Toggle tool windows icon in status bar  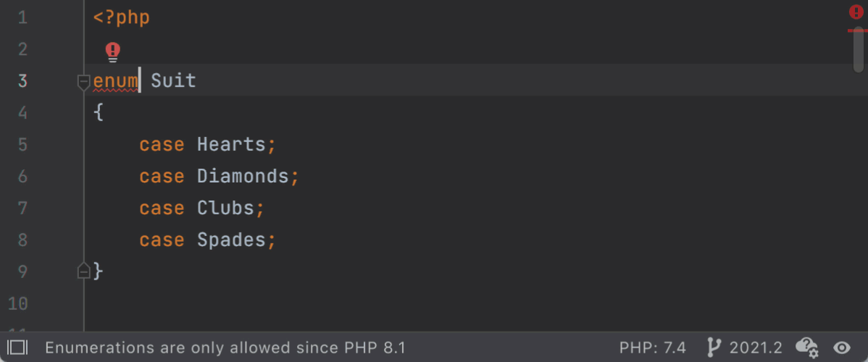click(x=17, y=348)
